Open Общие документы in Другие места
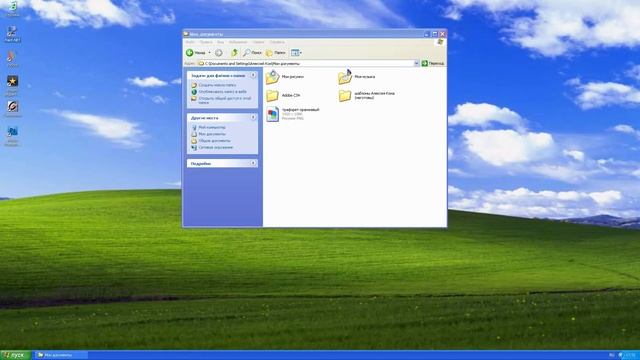The height and width of the screenshot is (360, 640). (x=214, y=141)
